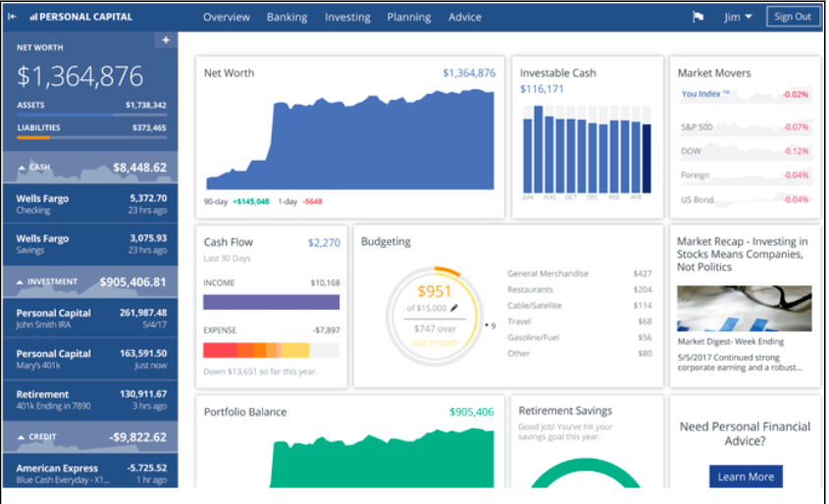
Task: Select the Wells Fargo Checking account
Action: (90, 204)
